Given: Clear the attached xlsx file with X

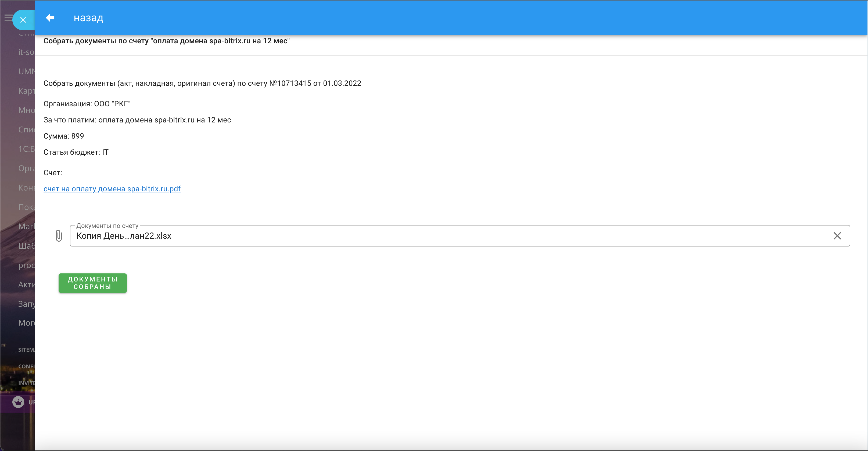Looking at the screenshot, I should [x=837, y=235].
